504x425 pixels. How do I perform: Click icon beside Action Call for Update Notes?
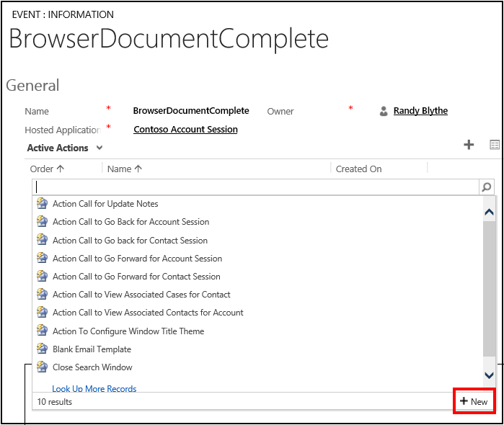[42, 204]
